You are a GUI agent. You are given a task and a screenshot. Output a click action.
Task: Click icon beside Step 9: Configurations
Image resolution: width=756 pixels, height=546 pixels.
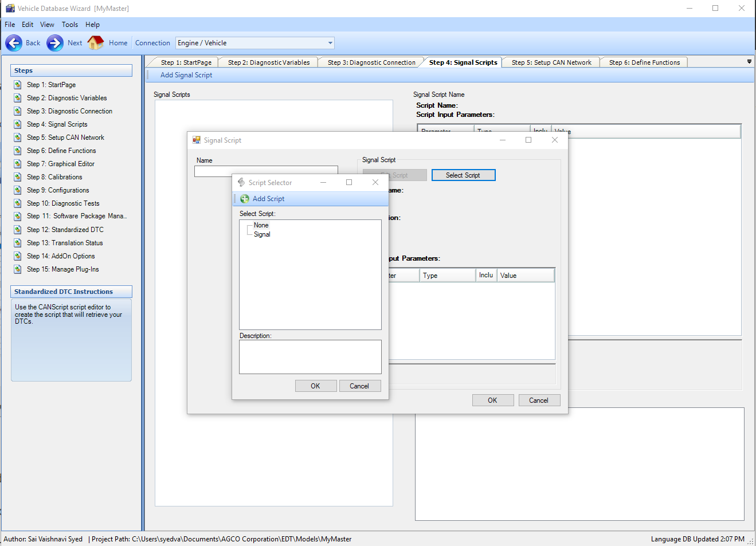point(18,190)
